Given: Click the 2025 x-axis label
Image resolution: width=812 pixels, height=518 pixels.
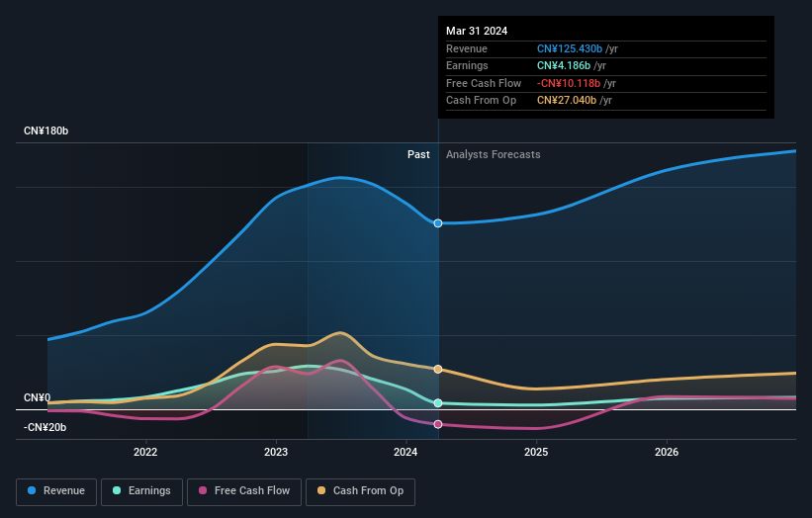Looking at the screenshot, I should coord(536,452).
